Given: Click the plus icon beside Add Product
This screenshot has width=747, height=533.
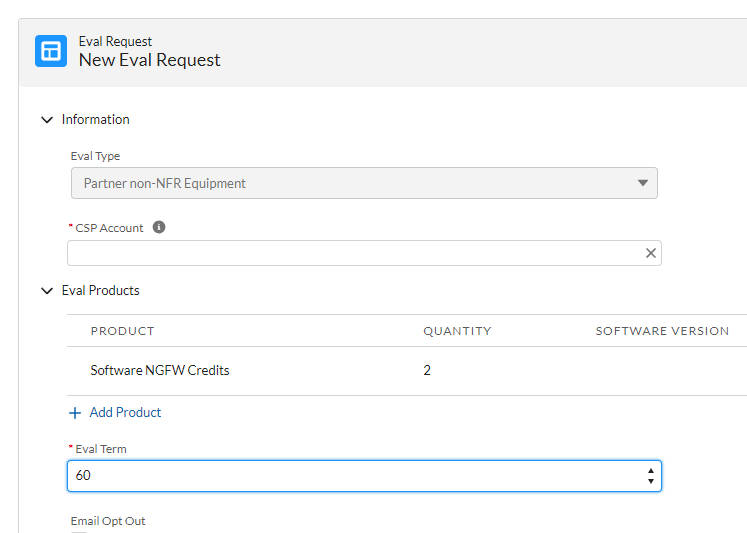Looking at the screenshot, I should tap(75, 412).
